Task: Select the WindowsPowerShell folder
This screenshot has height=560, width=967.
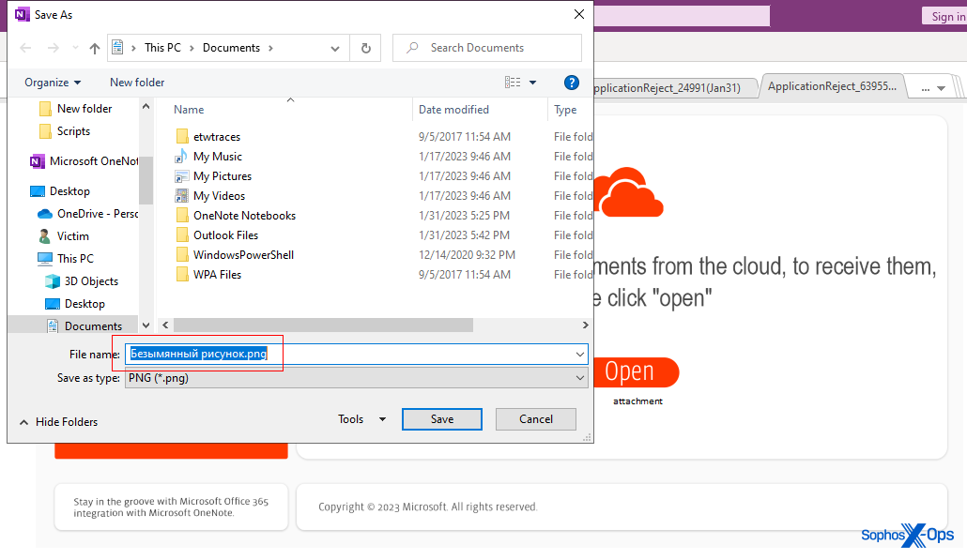Action: 243,255
